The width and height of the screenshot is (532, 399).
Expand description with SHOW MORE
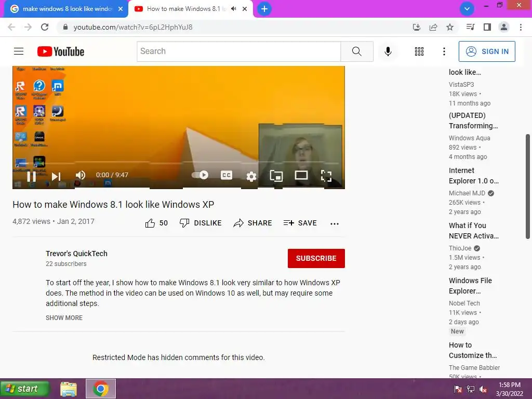click(64, 318)
